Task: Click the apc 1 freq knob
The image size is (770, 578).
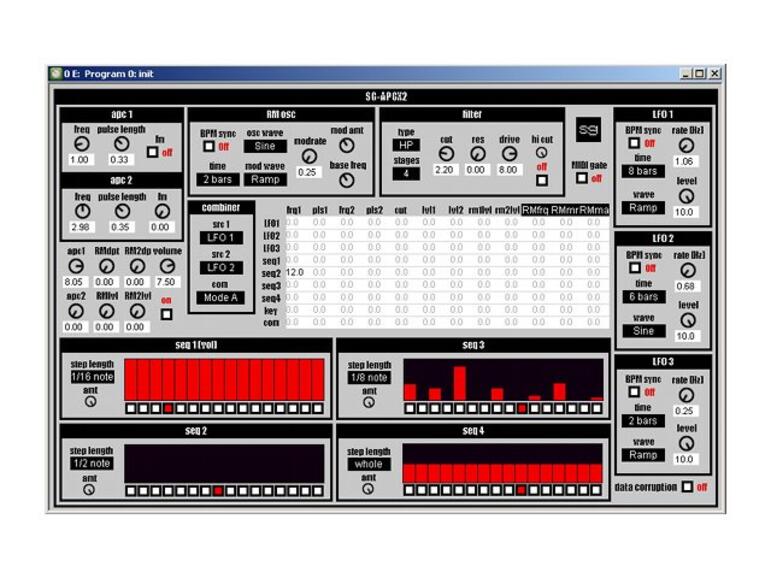Action: click(x=82, y=144)
